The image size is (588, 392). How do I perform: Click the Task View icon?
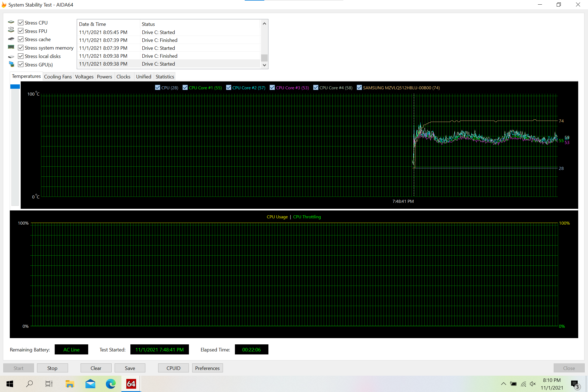pyautogui.click(x=49, y=384)
